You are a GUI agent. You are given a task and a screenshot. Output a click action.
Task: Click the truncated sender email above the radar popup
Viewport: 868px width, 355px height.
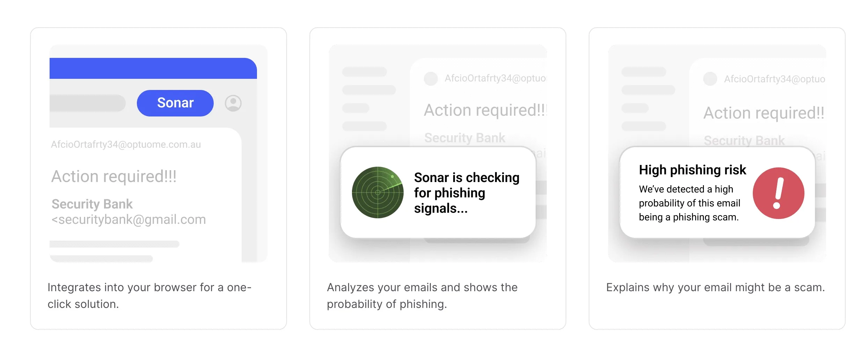tap(495, 78)
